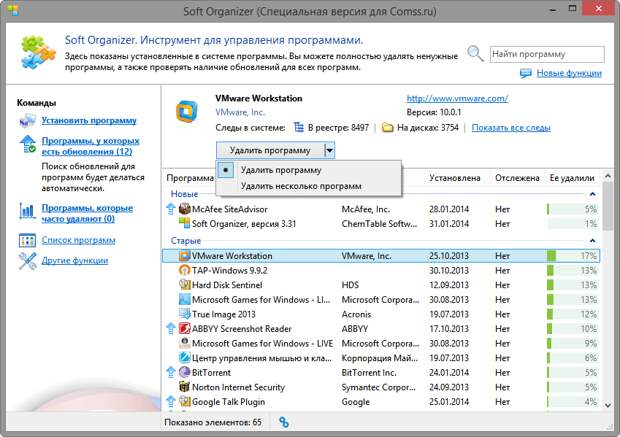The width and height of the screenshot is (620, 437).
Task: Click the Показать все следы link
Action: click(x=511, y=128)
